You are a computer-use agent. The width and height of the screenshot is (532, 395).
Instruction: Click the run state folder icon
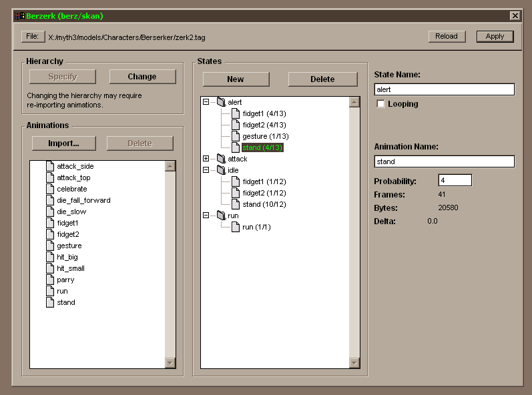point(221,216)
